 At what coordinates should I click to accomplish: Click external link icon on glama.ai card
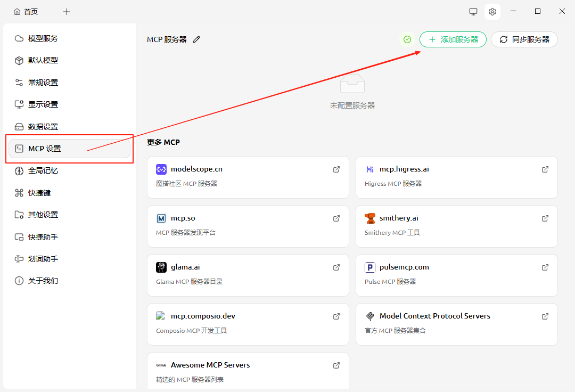tap(336, 267)
